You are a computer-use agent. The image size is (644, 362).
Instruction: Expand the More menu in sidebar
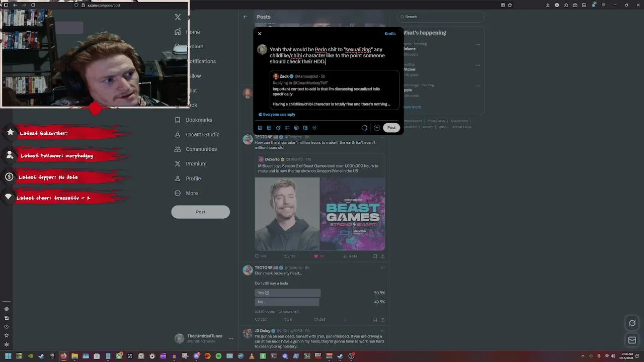point(186,193)
